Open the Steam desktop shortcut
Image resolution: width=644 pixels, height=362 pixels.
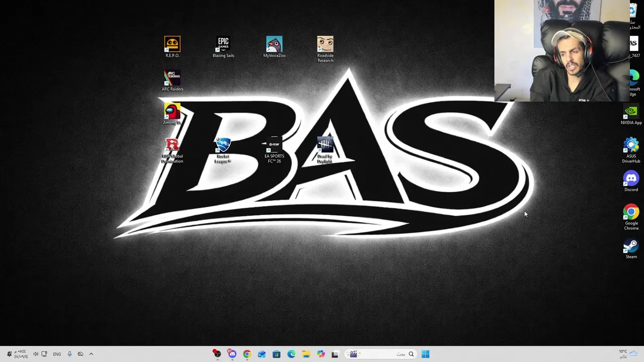(631, 248)
